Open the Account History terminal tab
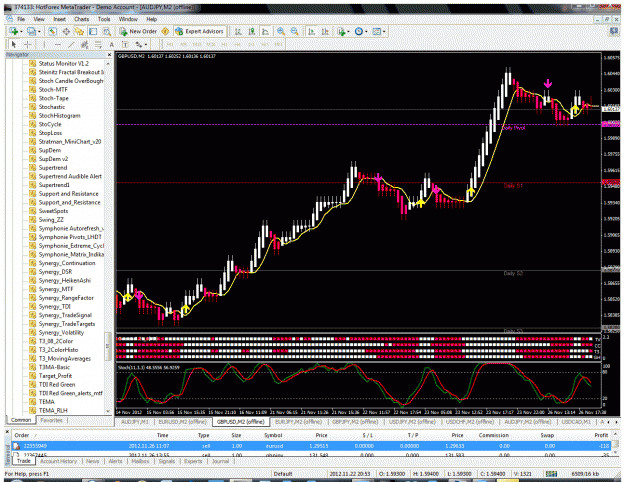 pos(59,461)
